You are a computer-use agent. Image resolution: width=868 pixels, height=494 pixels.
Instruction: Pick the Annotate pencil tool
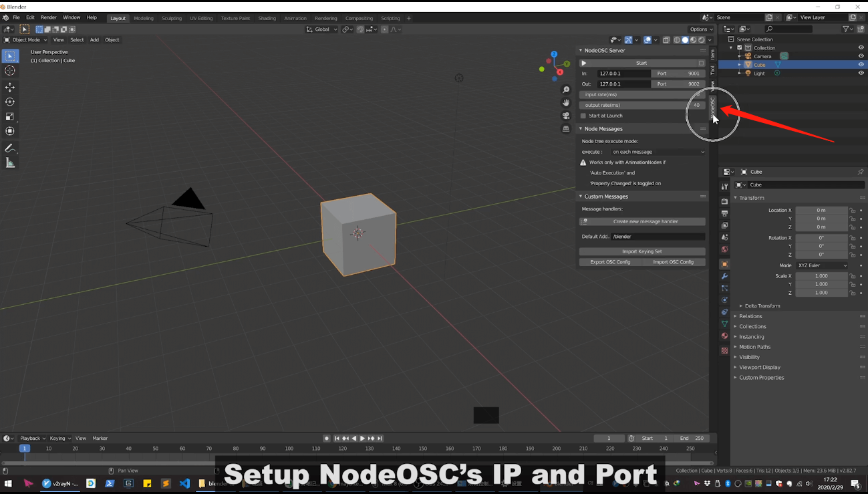click(x=10, y=148)
